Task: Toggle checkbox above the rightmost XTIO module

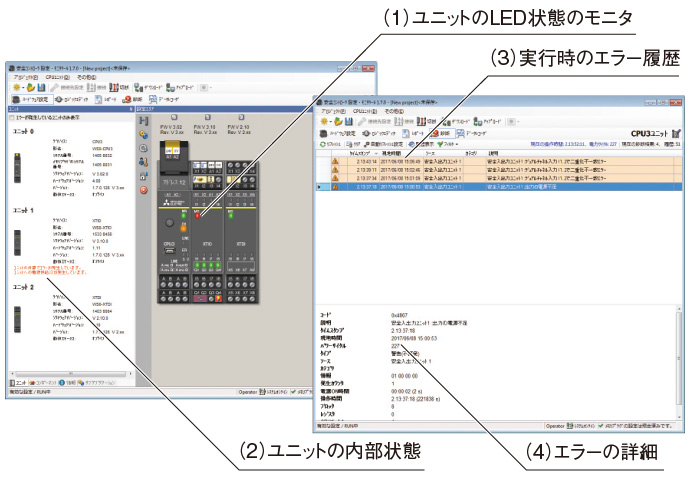Action: pyautogui.click(x=242, y=115)
